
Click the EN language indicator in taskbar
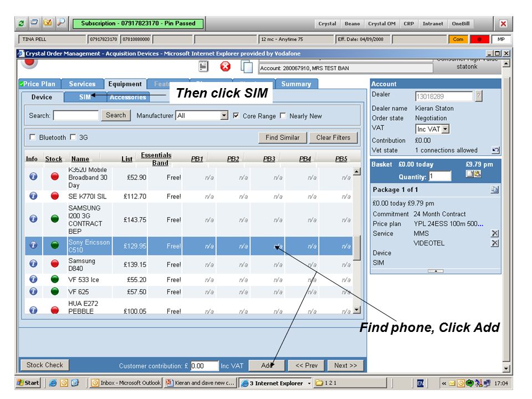tap(421, 383)
